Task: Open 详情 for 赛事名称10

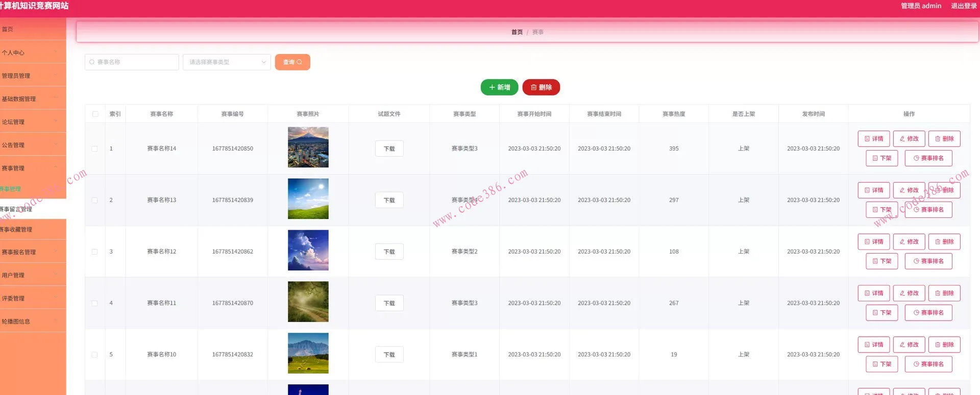Action: [874, 345]
